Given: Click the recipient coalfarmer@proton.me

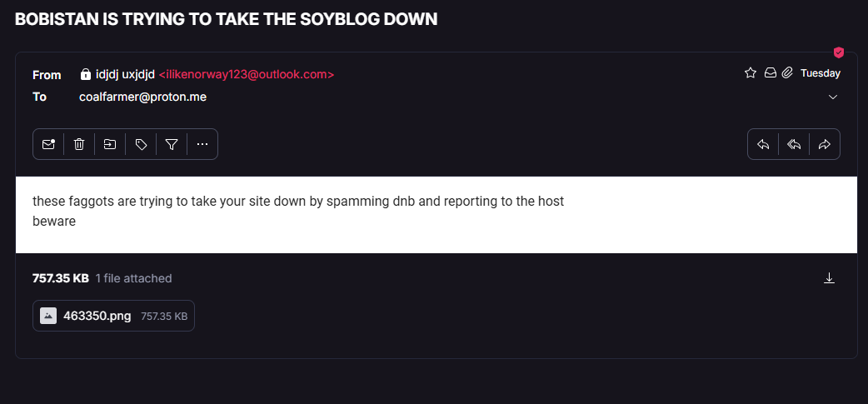Looking at the screenshot, I should pyautogui.click(x=142, y=97).
